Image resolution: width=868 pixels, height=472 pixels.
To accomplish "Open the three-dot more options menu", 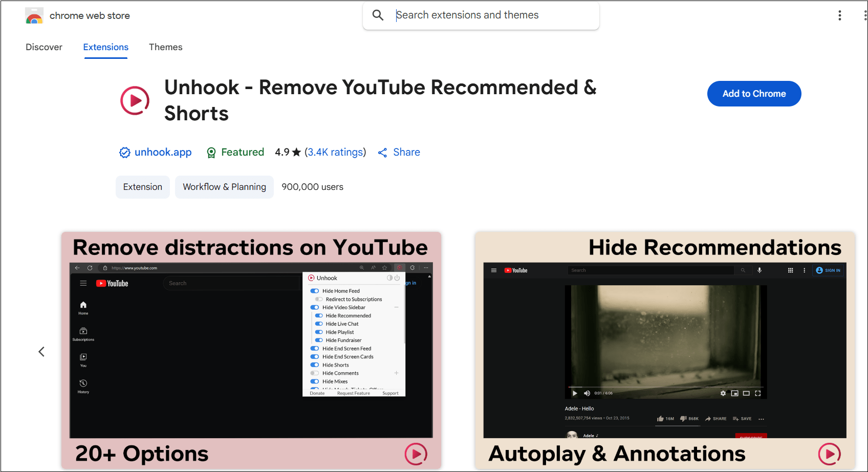I will pyautogui.click(x=839, y=15).
